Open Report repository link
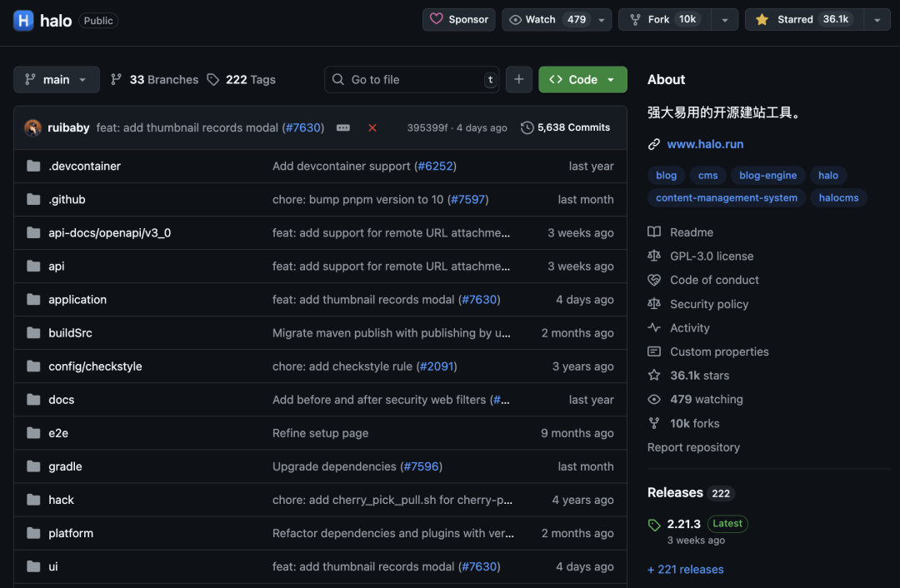900x588 pixels. [693, 447]
